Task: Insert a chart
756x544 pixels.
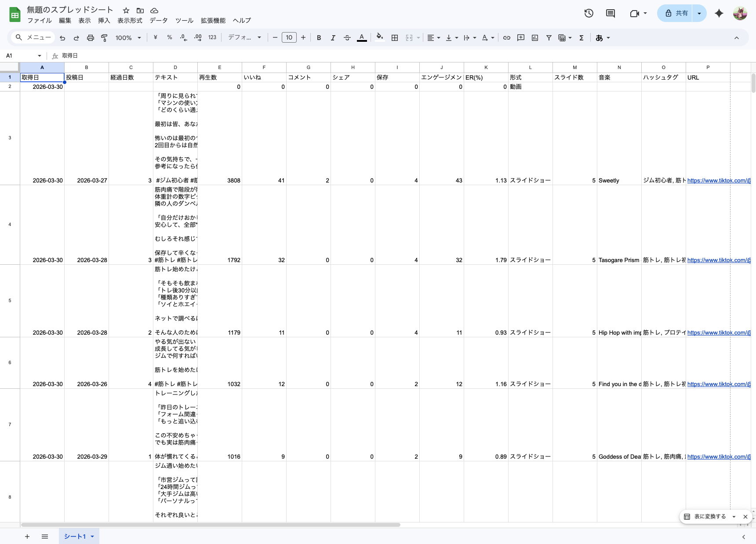Action: pos(535,38)
